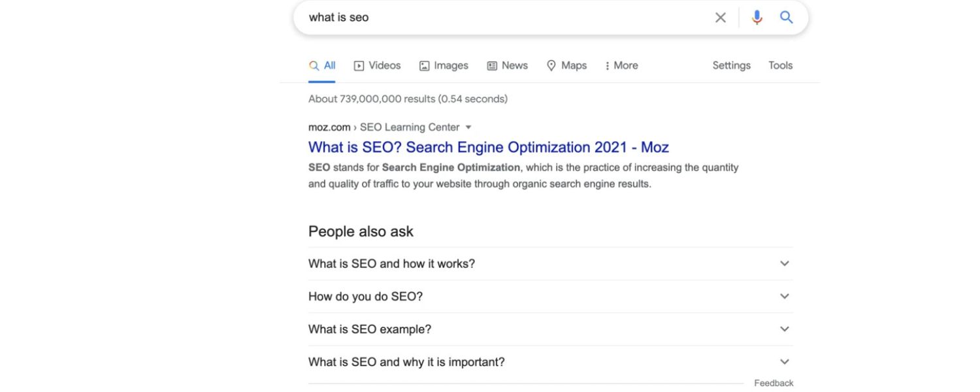980x392 pixels.
Task: Open search Tools
Action: coord(779,65)
